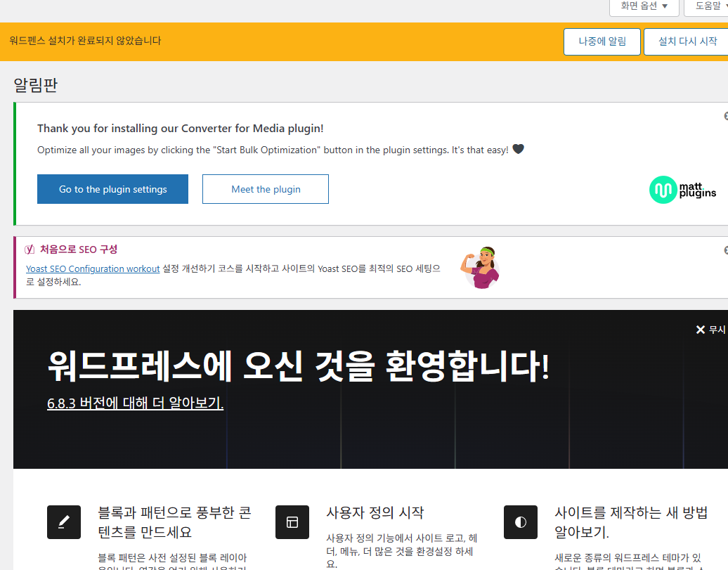Image resolution: width=728 pixels, height=570 pixels.
Task: Open the 6.8.3 버전에 대해 더 알아보기 link
Action: (136, 403)
